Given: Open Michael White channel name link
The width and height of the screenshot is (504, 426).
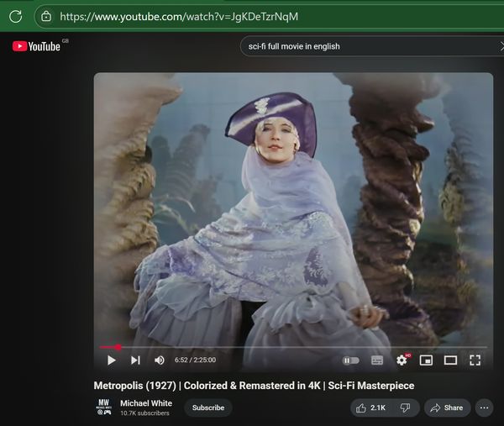Looking at the screenshot, I should 146,403.
